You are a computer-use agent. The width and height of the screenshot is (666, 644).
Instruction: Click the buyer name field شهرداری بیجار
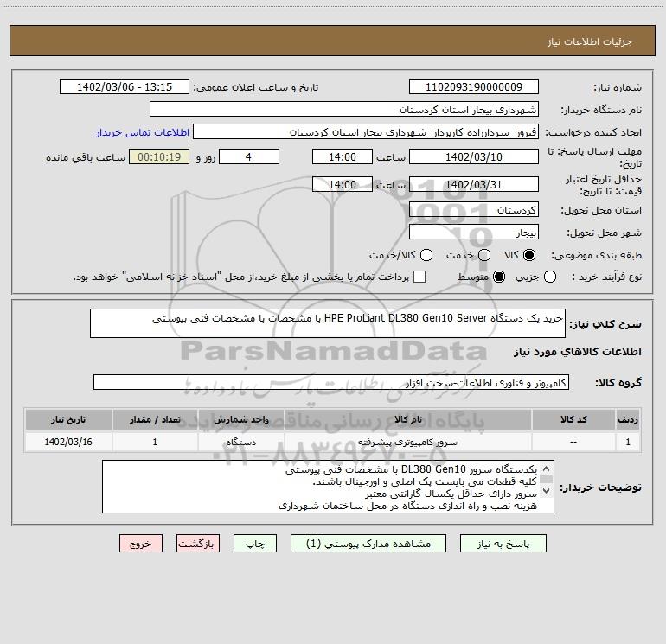point(344,109)
